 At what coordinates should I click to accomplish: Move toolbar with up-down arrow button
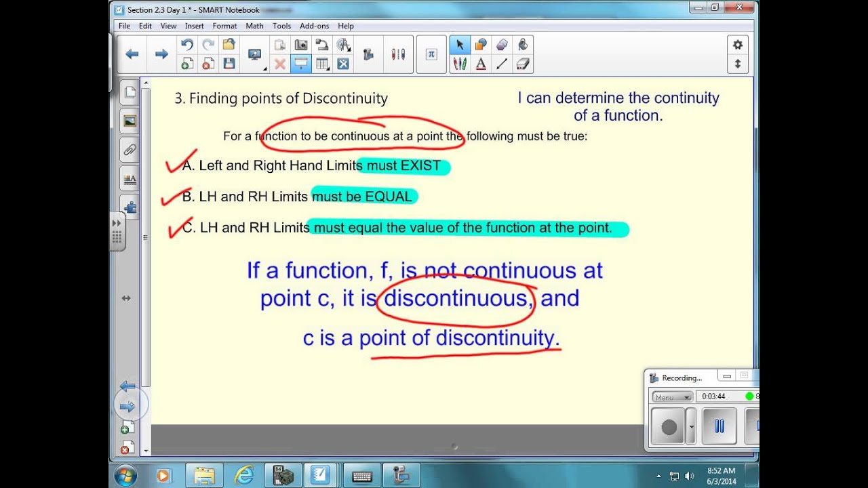(738, 64)
